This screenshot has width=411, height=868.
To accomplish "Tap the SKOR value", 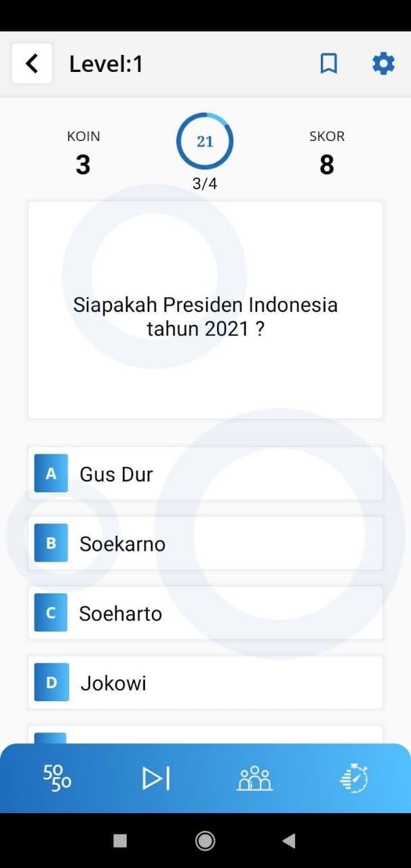I will (x=327, y=165).
